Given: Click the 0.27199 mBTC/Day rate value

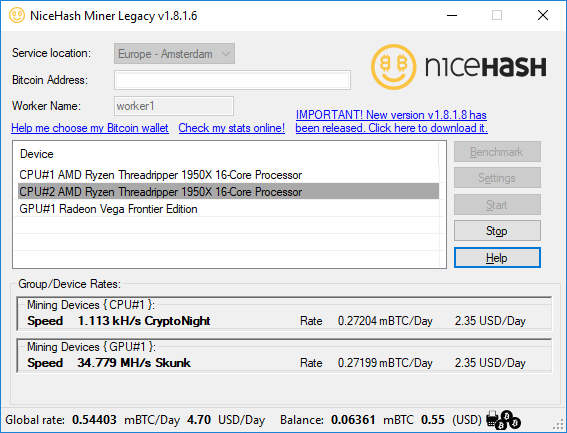Looking at the screenshot, I should (385, 363).
